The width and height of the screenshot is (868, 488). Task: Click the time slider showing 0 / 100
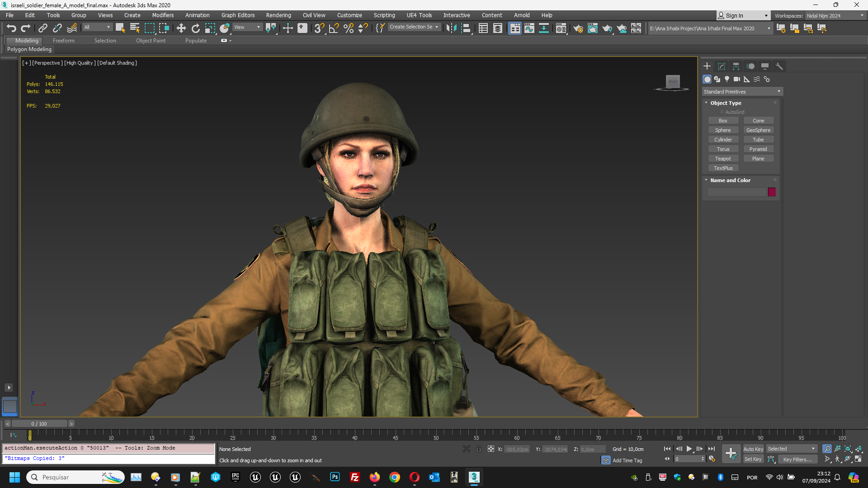(x=39, y=424)
